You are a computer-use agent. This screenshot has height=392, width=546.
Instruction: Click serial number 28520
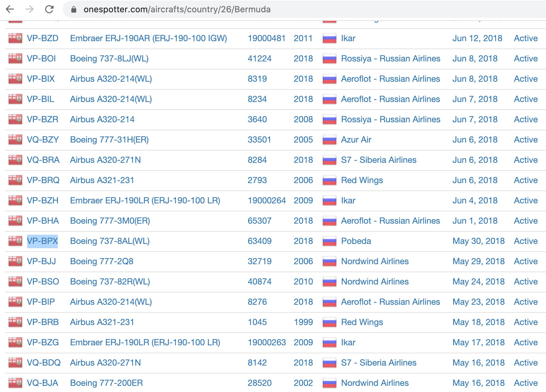coord(259,383)
